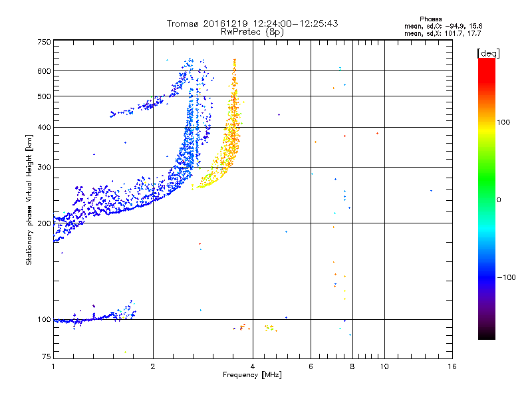Select the 'RwPretec (8p)' subtitle text

pyautogui.click(x=252, y=32)
